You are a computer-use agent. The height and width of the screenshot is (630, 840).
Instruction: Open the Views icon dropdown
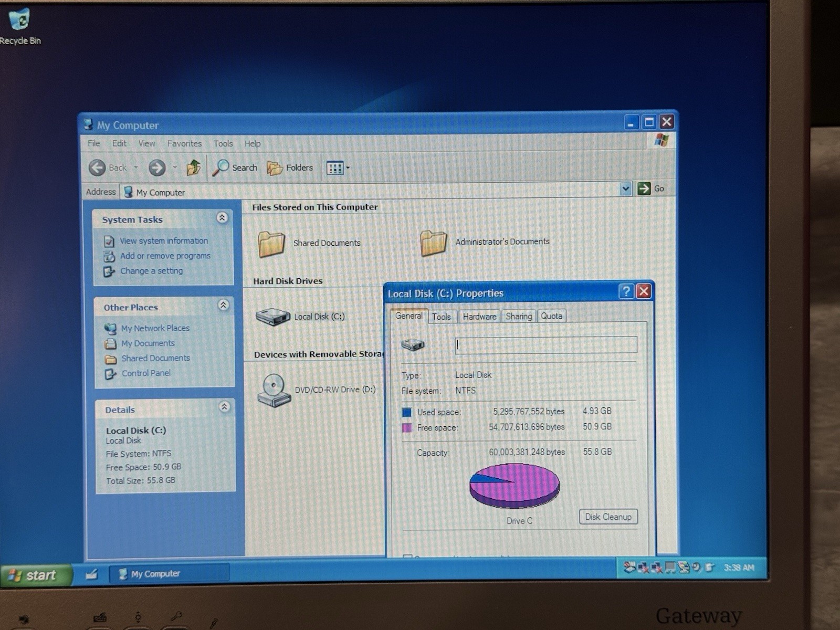(338, 168)
